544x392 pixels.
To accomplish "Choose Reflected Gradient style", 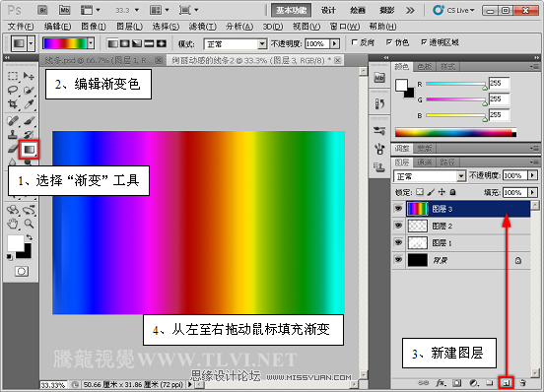I will pos(149,43).
